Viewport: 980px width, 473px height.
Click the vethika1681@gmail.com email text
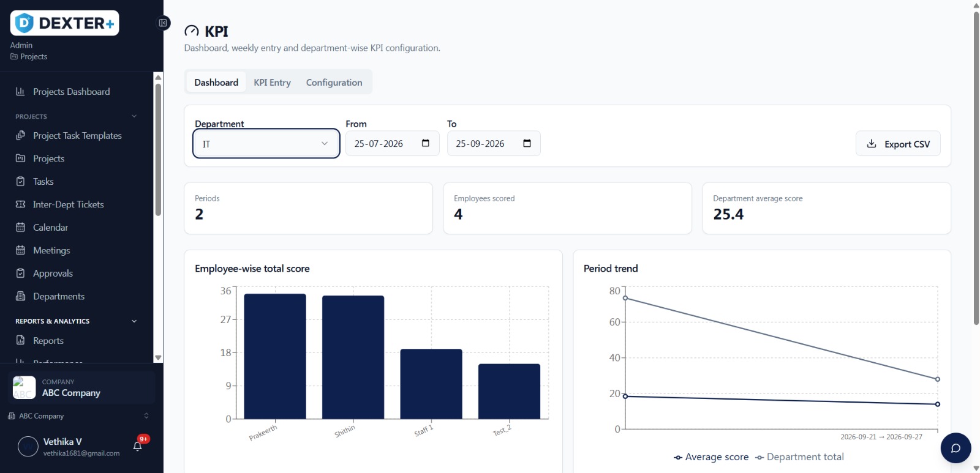81,453
